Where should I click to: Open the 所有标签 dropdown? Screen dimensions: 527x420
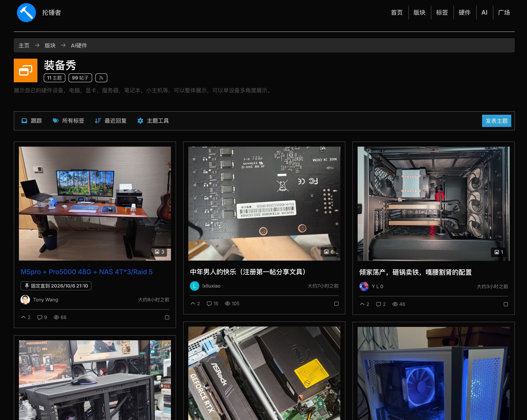(69, 121)
